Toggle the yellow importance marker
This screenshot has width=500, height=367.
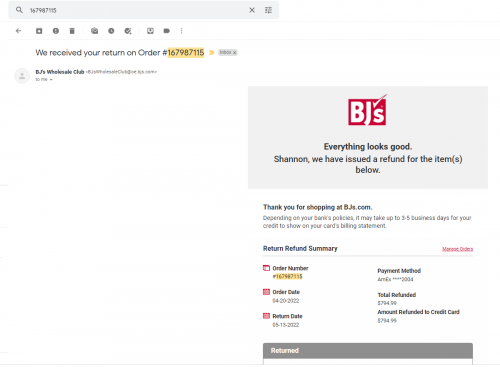point(211,52)
